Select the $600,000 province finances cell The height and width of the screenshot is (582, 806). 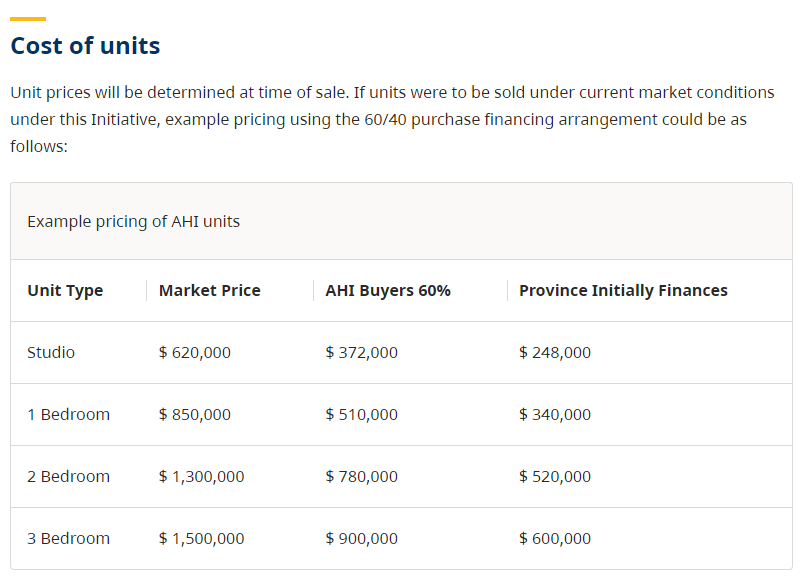(x=555, y=539)
